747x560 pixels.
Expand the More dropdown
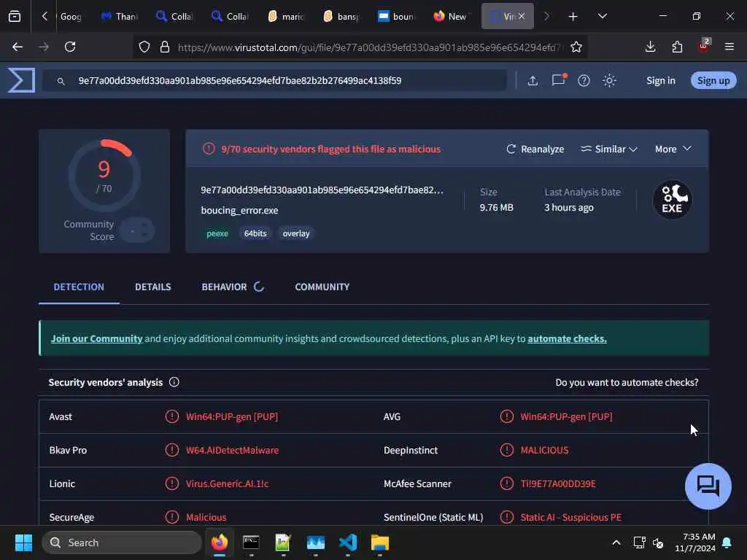(x=673, y=149)
